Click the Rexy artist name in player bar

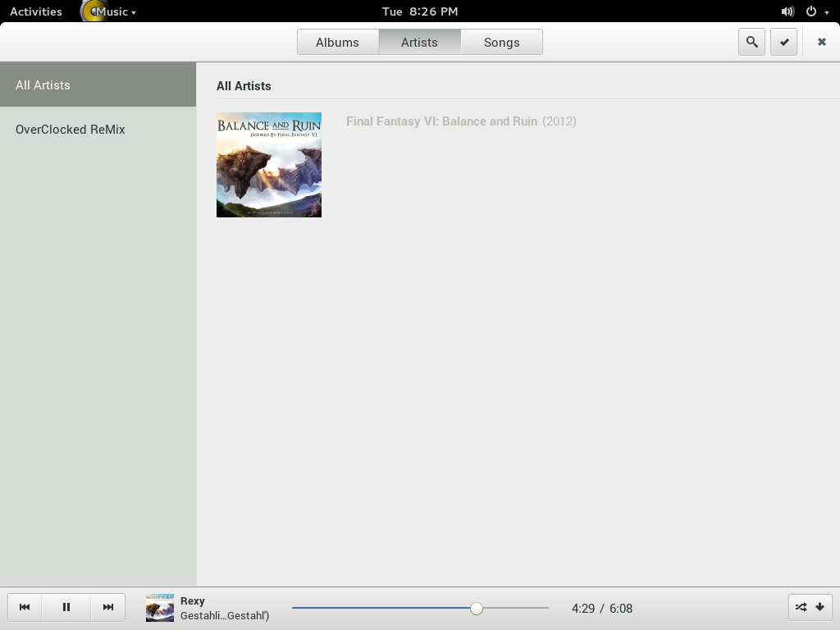click(192, 600)
